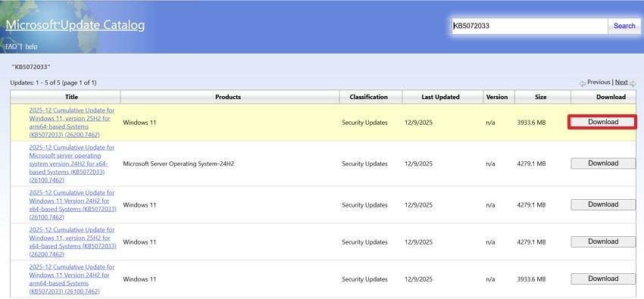Viewport: 644px width, 299px height.
Task: Click the quoted "KB5072033" results heading
Action: (x=31, y=67)
